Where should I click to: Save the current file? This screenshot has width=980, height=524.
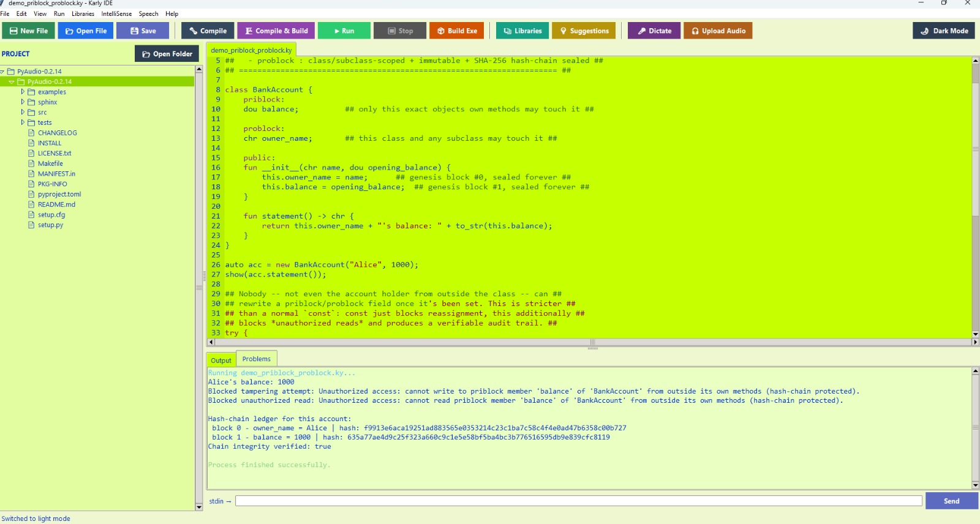[x=143, y=31]
